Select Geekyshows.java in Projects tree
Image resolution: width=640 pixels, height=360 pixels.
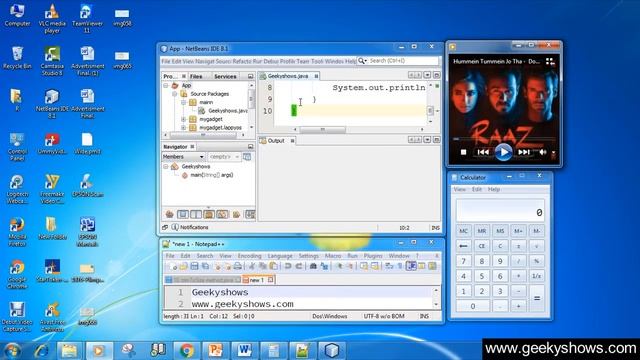[227, 111]
